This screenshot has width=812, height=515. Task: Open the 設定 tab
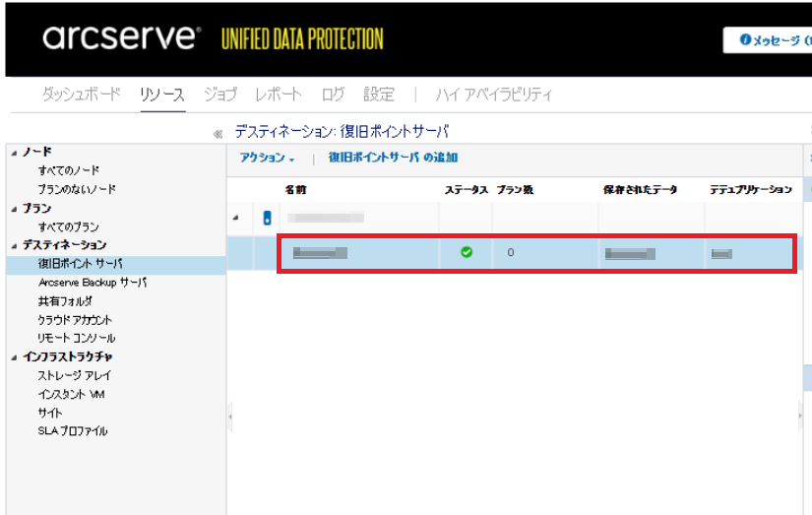(x=379, y=95)
